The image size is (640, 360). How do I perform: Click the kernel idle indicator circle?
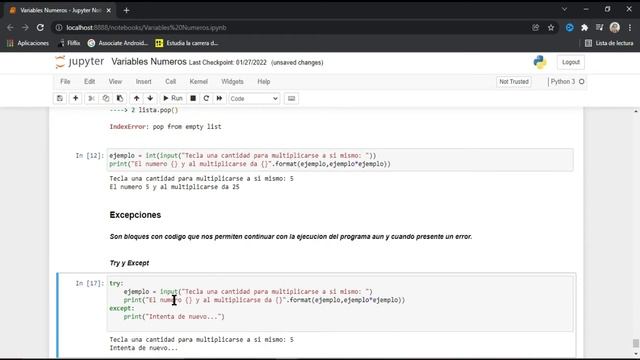(582, 82)
